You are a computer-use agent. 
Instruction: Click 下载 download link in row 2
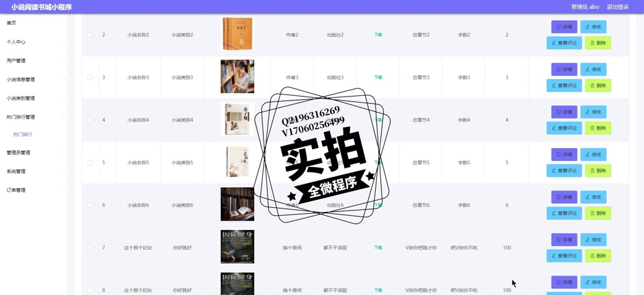(378, 35)
